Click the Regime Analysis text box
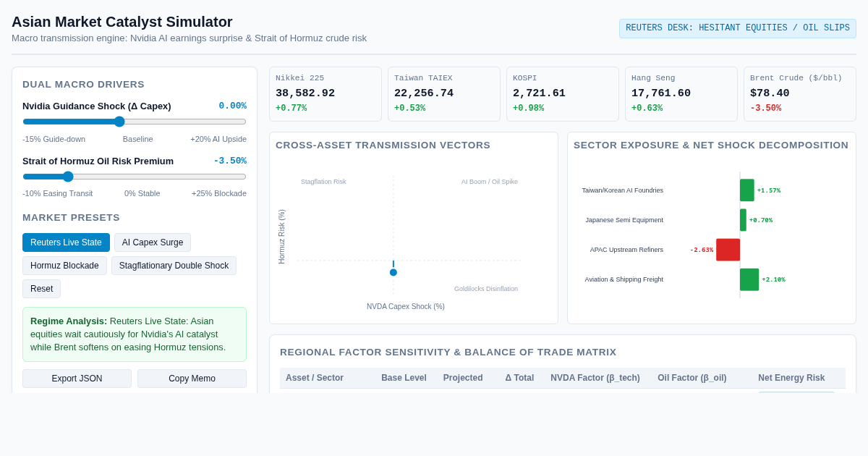 click(135, 334)
